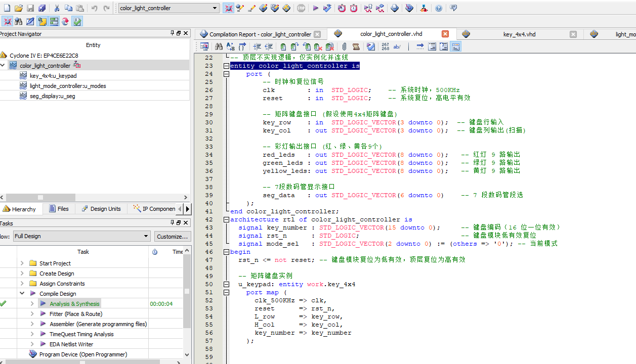Paste from clipboard
Image resolution: width=636 pixels, height=364 pixels.
80,8
